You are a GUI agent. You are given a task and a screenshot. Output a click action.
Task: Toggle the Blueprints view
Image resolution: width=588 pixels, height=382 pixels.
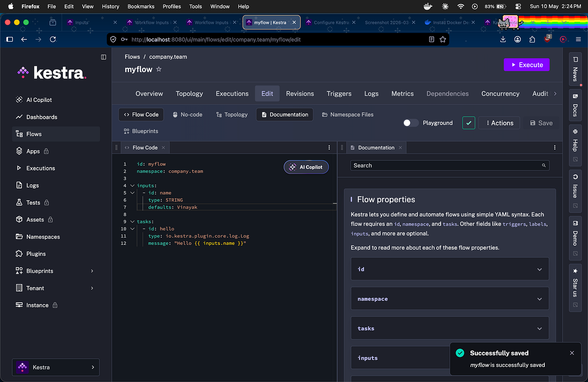(x=141, y=131)
